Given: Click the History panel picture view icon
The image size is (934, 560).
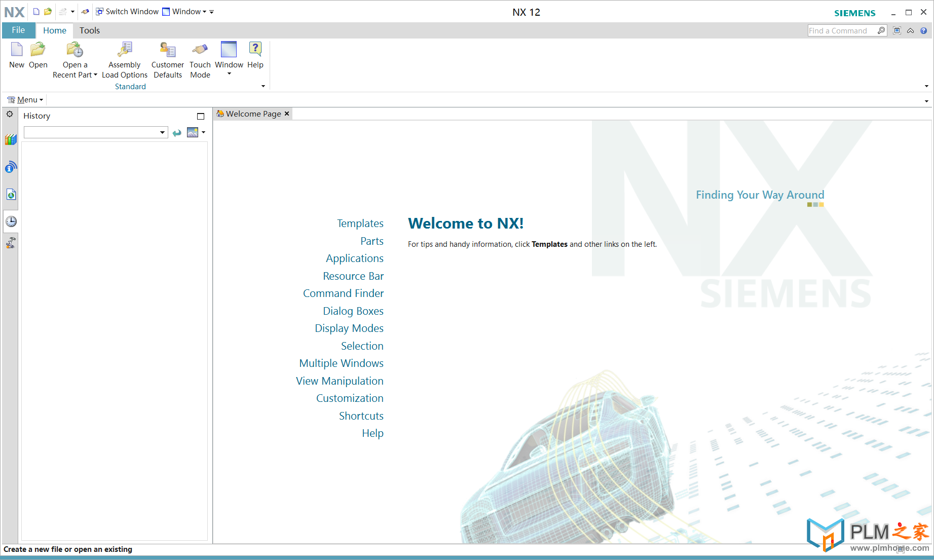Looking at the screenshot, I should pyautogui.click(x=193, y=132).
